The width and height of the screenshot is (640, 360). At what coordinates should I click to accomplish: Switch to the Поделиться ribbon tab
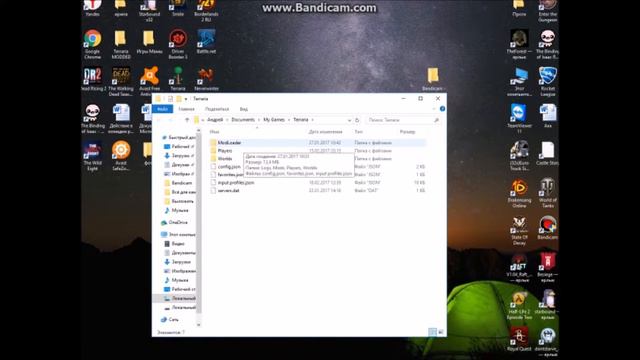pyautogui.click(x=217, y=109)
